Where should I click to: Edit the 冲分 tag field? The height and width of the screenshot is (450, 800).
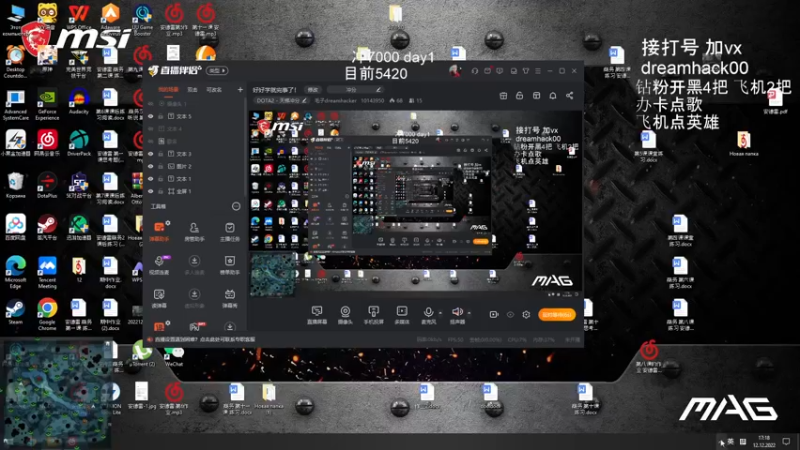[x=355, y=90]
